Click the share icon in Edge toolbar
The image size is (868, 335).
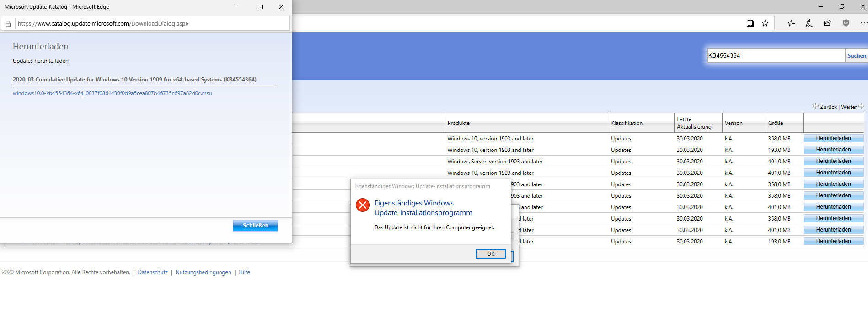pos(827,23)
